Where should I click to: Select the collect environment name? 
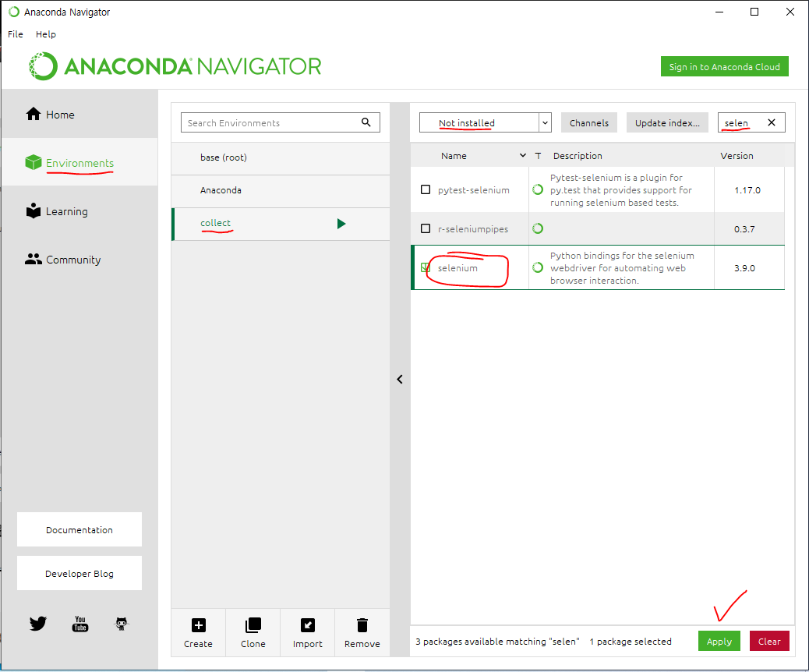click(x=215, y=223)
